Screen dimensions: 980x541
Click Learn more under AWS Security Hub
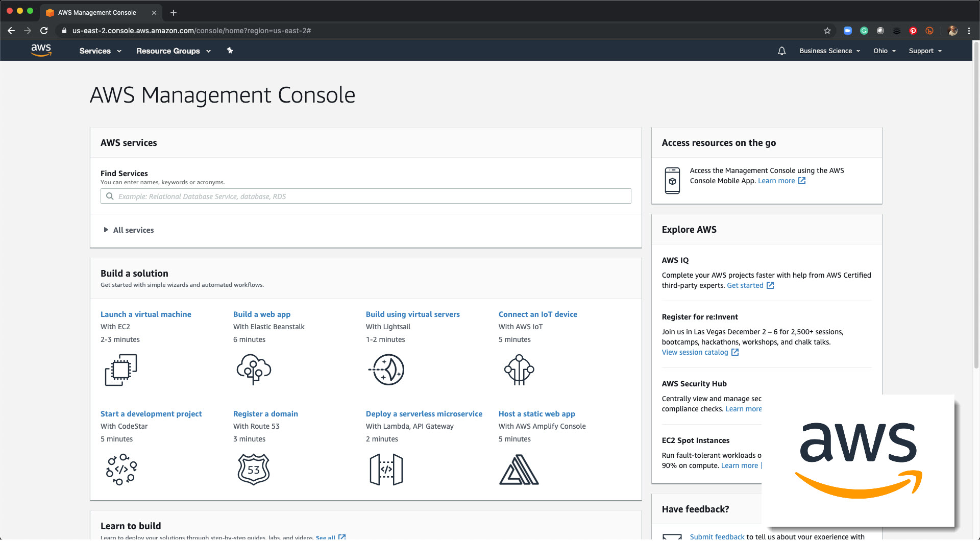[x=744, y=409]
